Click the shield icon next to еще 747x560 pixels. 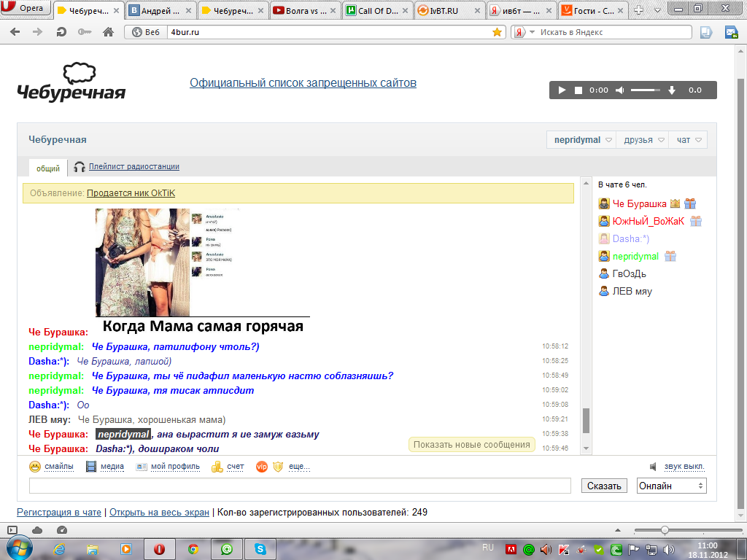click(x=278, y=467)
